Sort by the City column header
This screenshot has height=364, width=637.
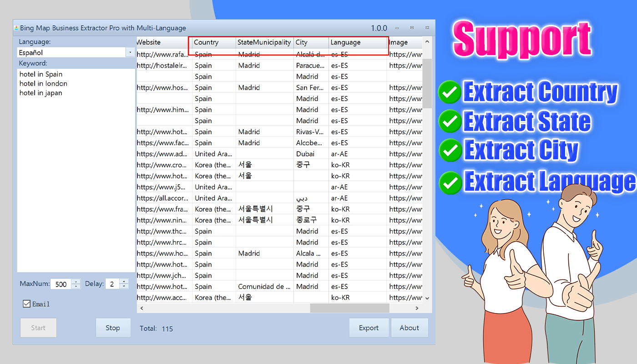click(x=311, y=42)
